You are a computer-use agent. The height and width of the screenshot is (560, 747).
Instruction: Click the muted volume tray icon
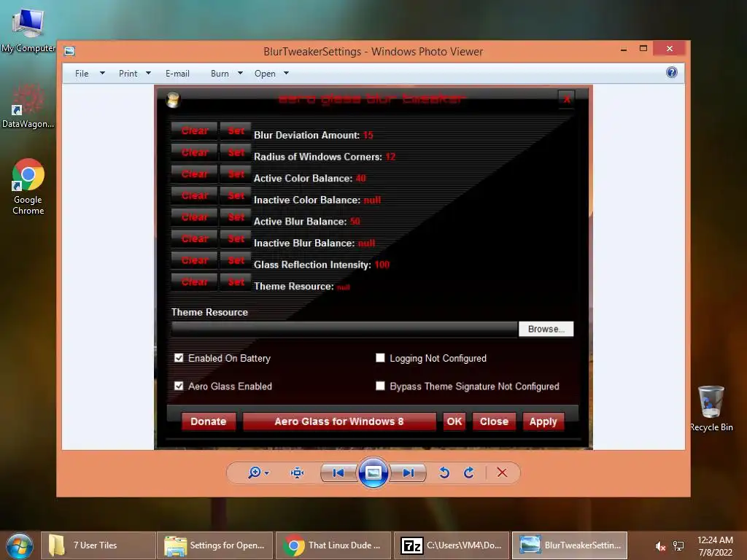(660, 546)
